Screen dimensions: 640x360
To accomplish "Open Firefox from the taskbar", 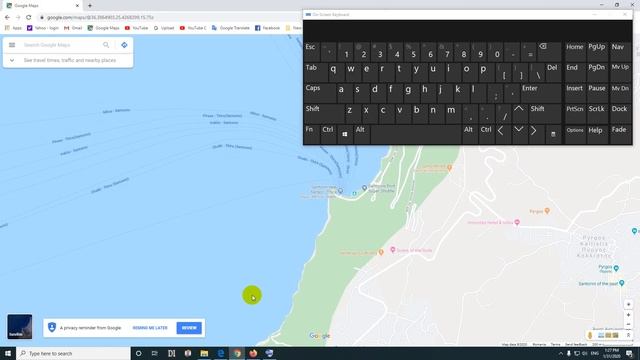I will [x=253, y=353].
